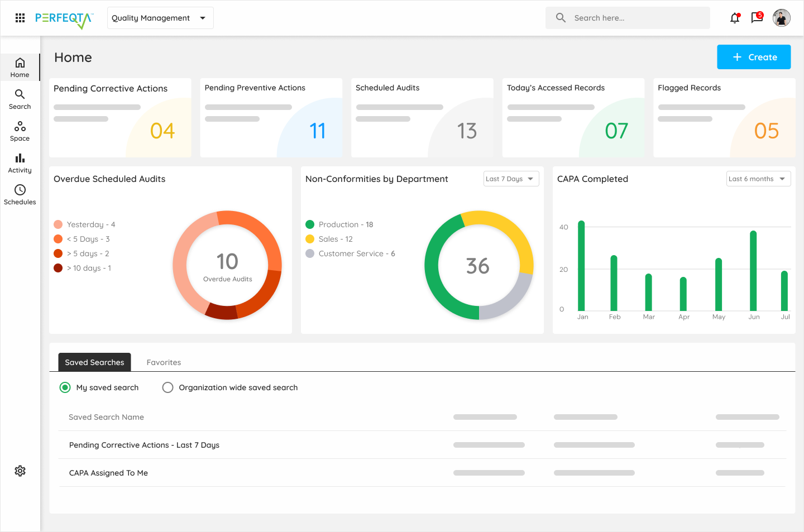Select My saved search radio
Image resolution: width=804 pixels, height=532 pixels.
[65, 387]
